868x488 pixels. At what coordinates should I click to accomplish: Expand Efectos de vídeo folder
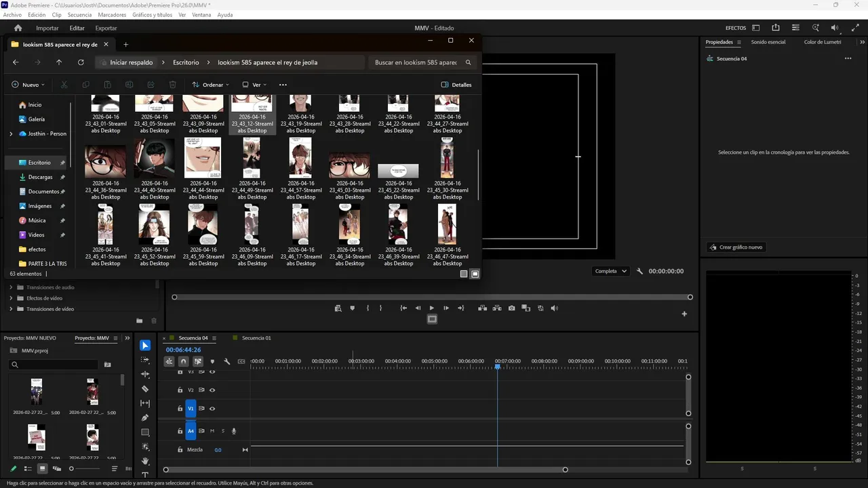click(11, 298)
